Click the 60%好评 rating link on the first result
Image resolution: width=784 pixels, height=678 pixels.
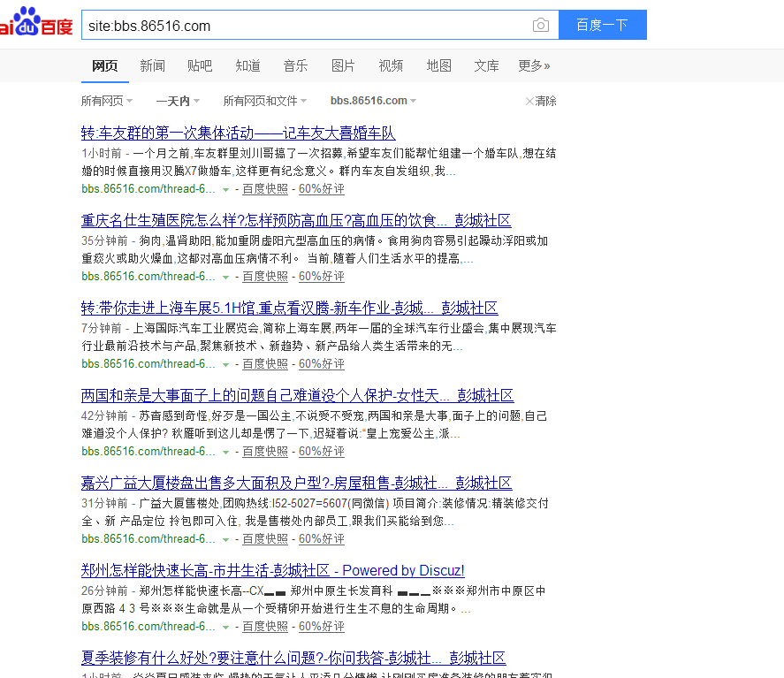point(321,188)
